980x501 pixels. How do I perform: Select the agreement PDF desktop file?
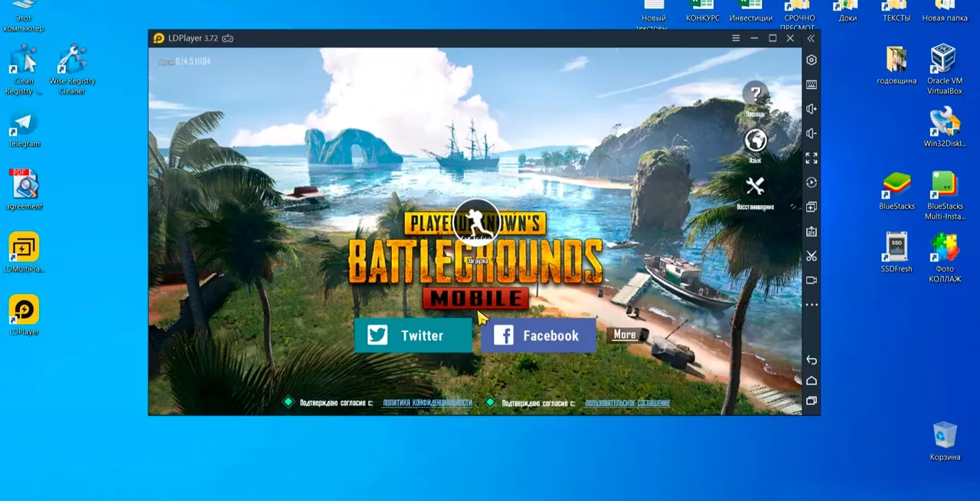point(24,190)
